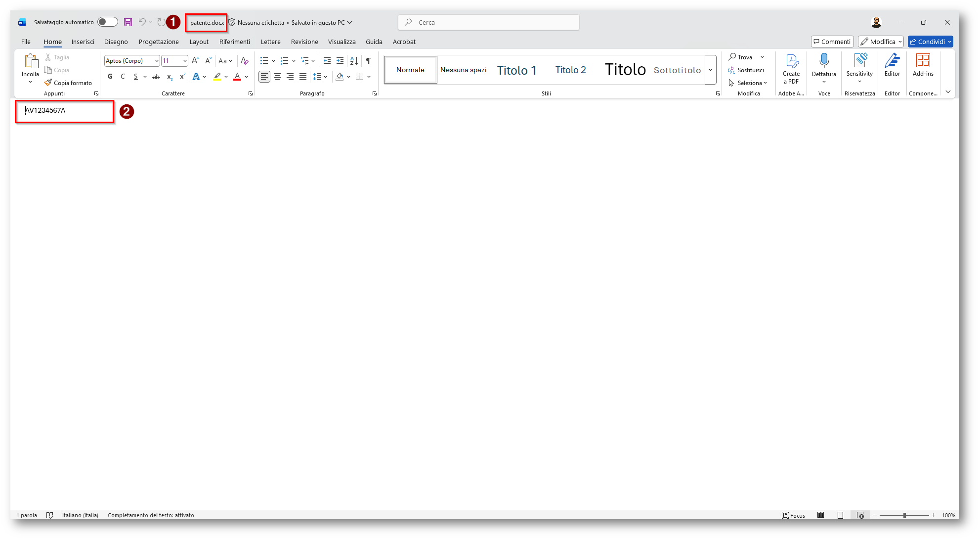Toggle the Salvataggio automatico switch
Image resolution: width=980 pixels, height=540 pixels.
[x=107, y=22]
